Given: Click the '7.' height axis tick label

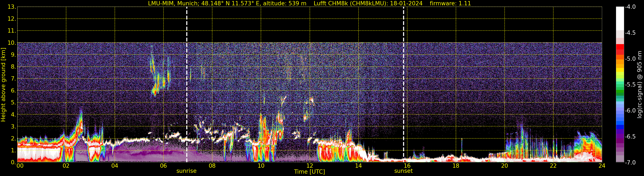Looking at the screenshot, I should pos(13,79).
